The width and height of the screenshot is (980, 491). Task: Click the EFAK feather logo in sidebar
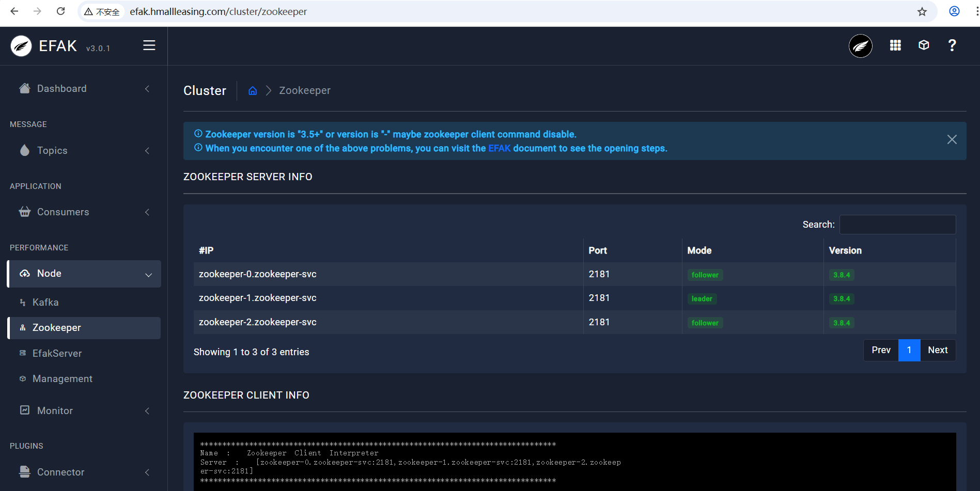click(x=21, y=46)
